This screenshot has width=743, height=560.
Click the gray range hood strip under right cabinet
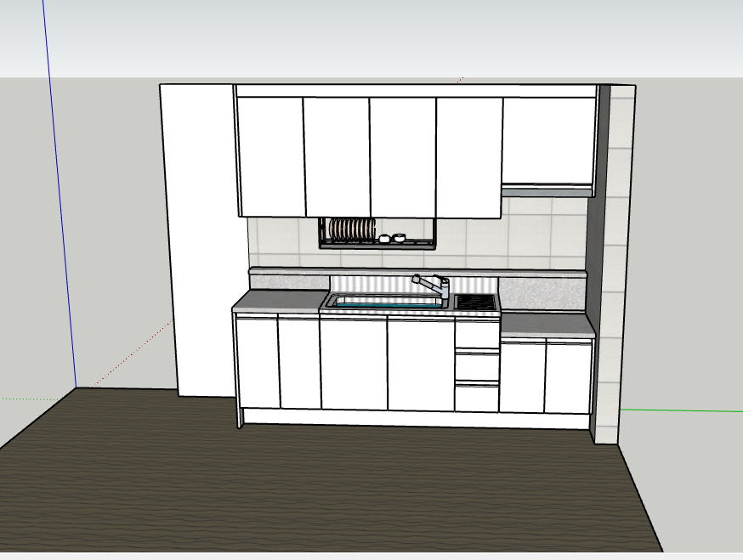pos(547,192)
